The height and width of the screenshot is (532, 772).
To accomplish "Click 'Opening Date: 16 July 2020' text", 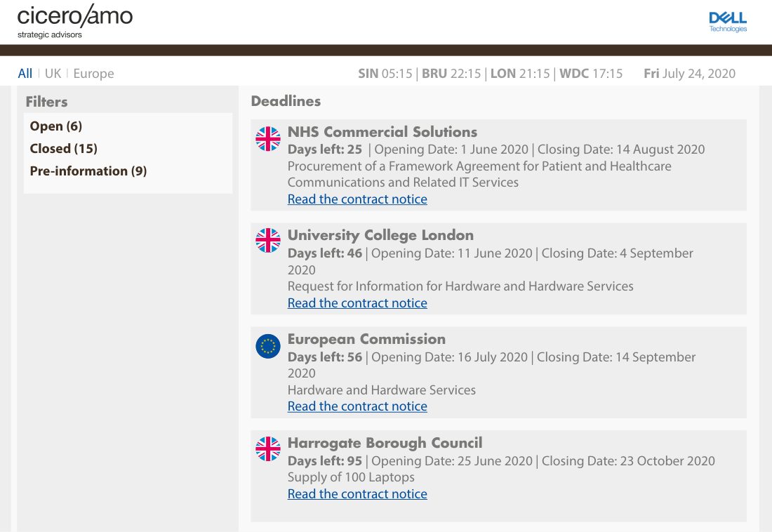I will pyautogui.click(x=449, y=357).
